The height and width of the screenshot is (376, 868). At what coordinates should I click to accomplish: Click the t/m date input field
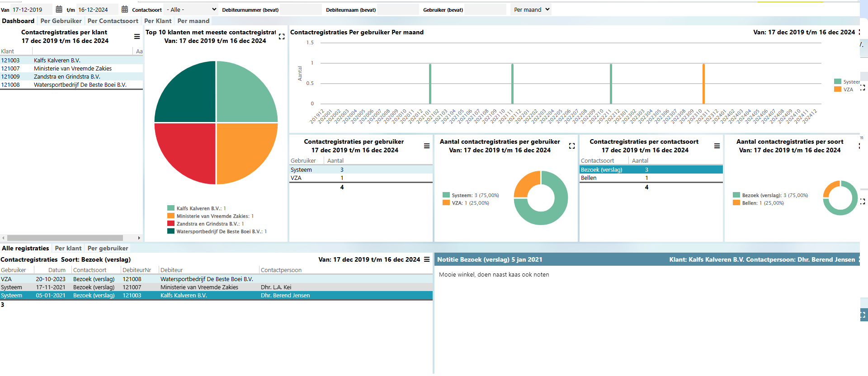click(x=97, y=9)
